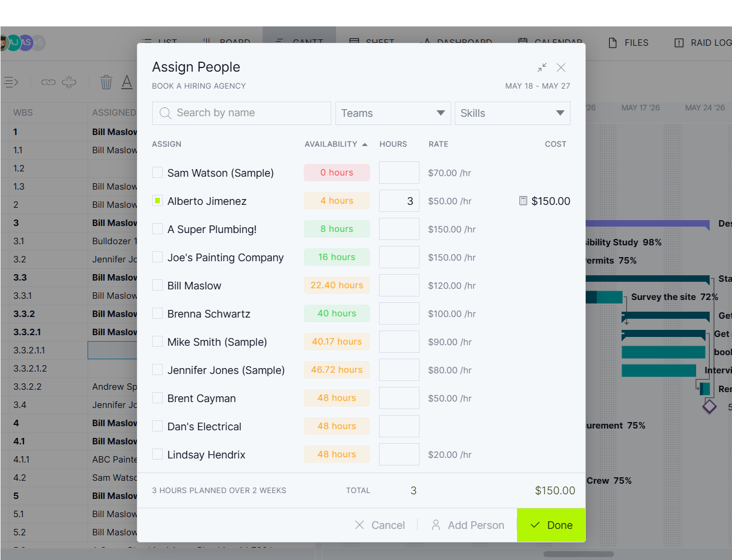Click the unlink tasks icon in toolbar
Screen dimensions: 732x560
pos(69,82)
